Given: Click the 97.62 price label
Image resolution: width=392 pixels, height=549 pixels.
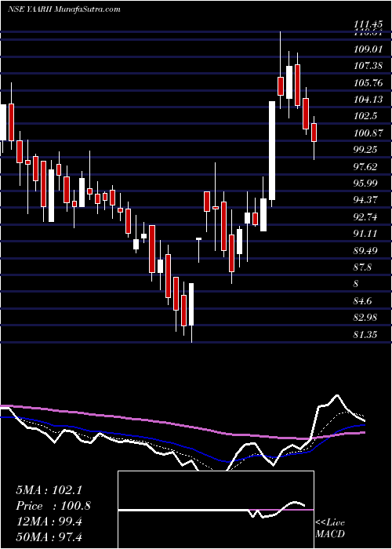Looking at the screenshot, I should pos(366,166).
